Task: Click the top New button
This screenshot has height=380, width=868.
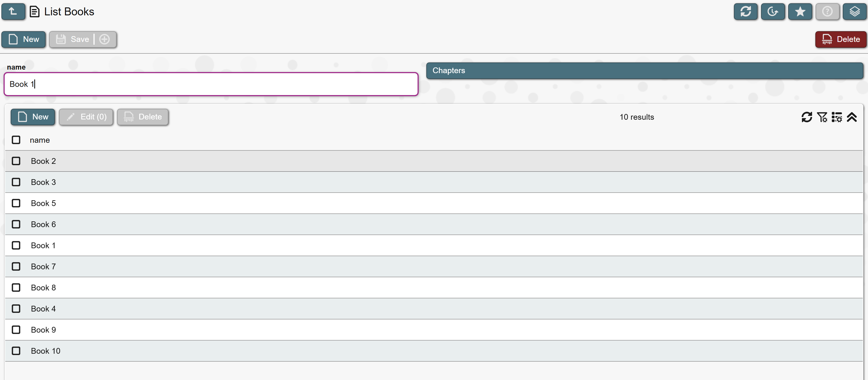Action: pyautogui.click(x=24, y=39)
